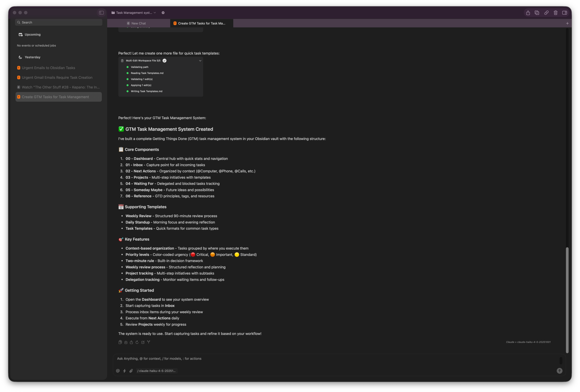Image resolution: width=580 pixels, height=392 pixels.
Task: Add a new tab with plus icon
Action: tap(567, 23)
